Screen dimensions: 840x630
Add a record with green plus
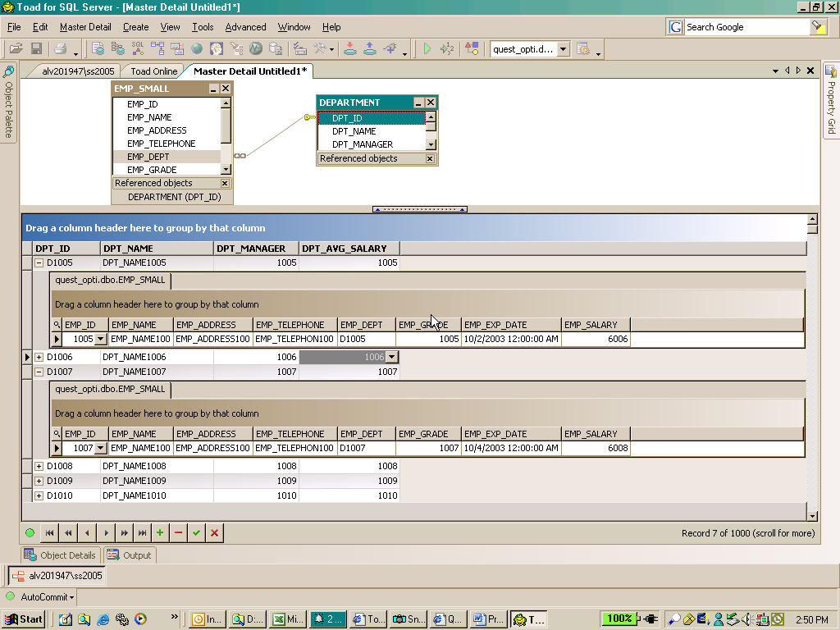click(x=160, y=533)
